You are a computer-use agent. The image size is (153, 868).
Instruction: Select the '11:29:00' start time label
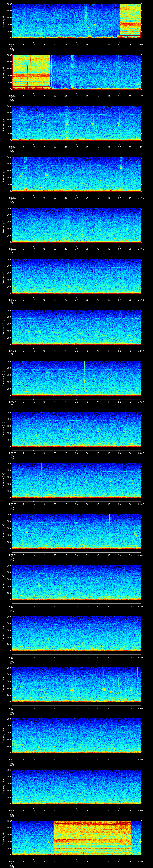pyautogui.click(x=12, y=44)
